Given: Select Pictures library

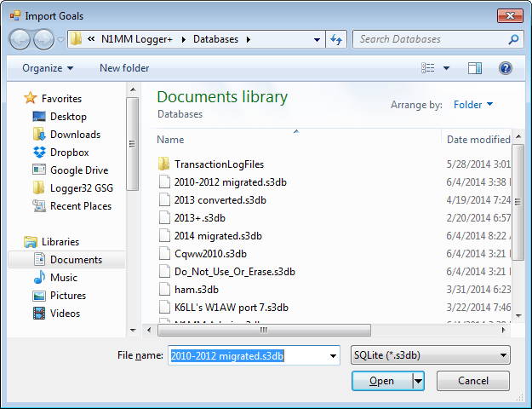Looking at the screenshot, I should click(x=68, y=296).
